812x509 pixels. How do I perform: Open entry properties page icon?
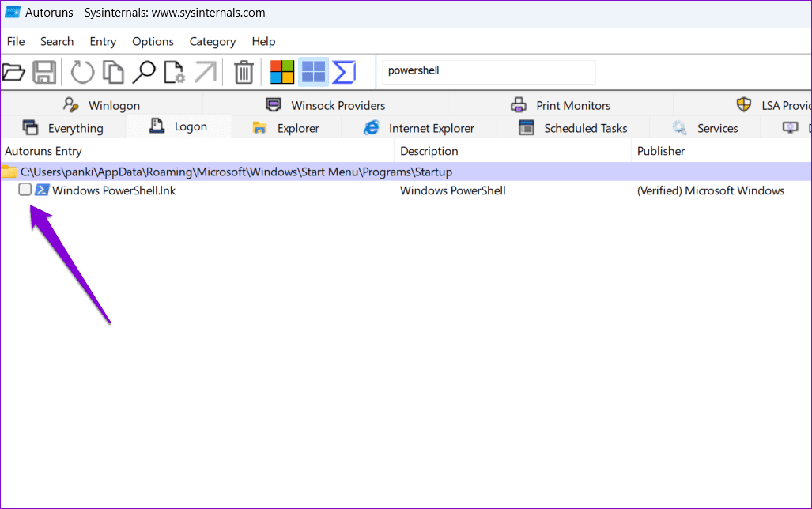point(174,72)
